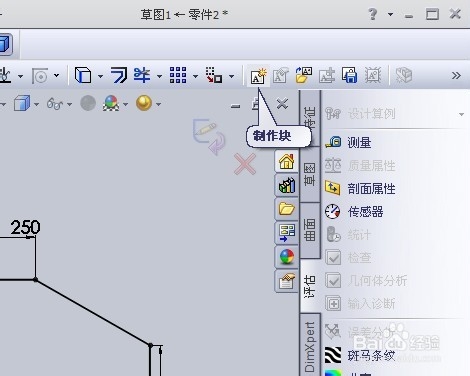
Task: Click the greyed 统计 command
Action: pos(348,234)
